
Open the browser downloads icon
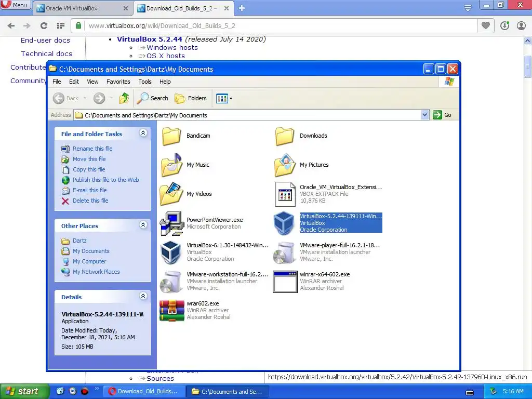coord(505,25)
